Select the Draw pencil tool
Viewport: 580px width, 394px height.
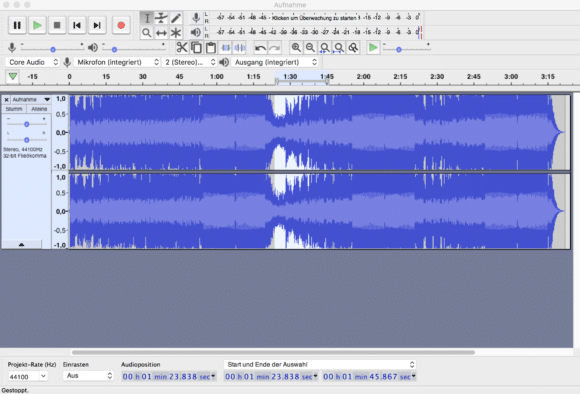pos(176,18)
